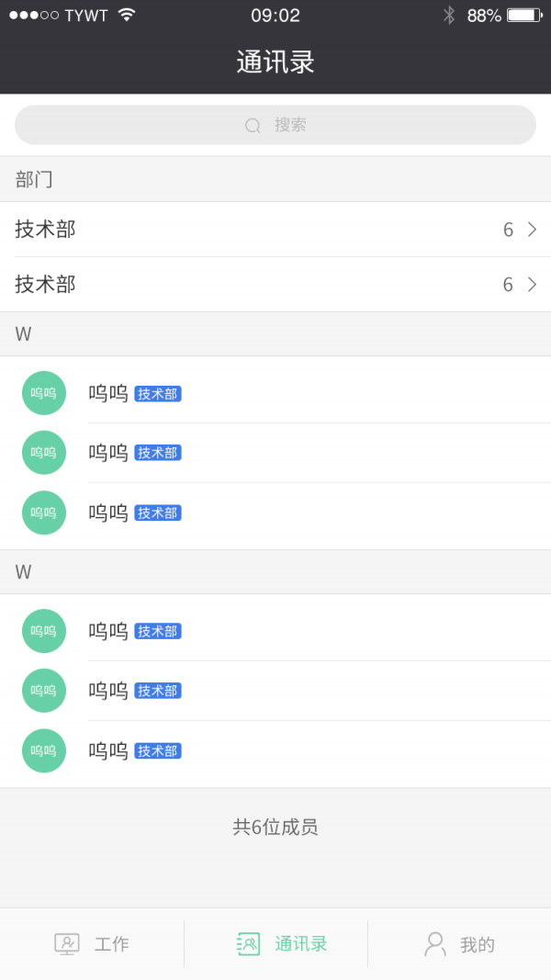Tap the 通讯录 contacts icon in the bottom bar
The image size is (551, 980).
[x=248, y=944]
